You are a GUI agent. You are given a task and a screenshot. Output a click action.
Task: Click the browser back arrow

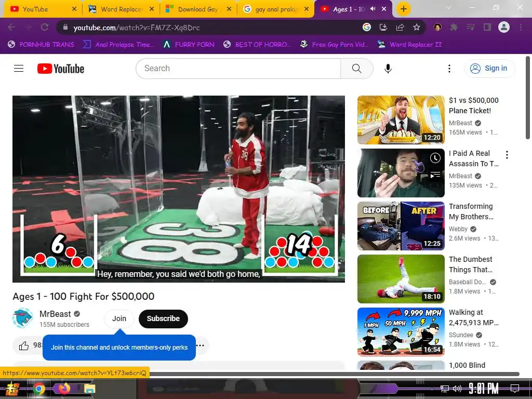pyautogui.click(x=11, y=28)
